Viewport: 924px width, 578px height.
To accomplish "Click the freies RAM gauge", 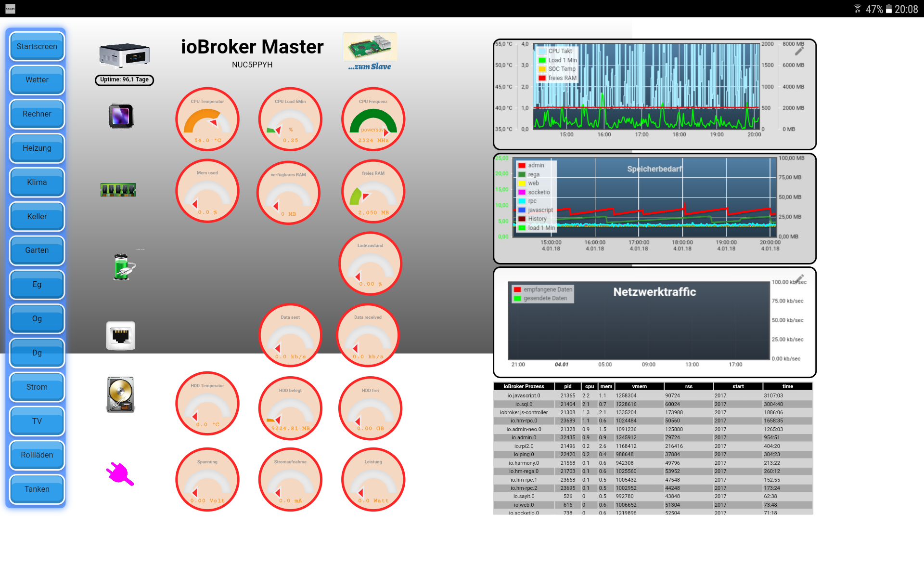I will click(373, 191).
